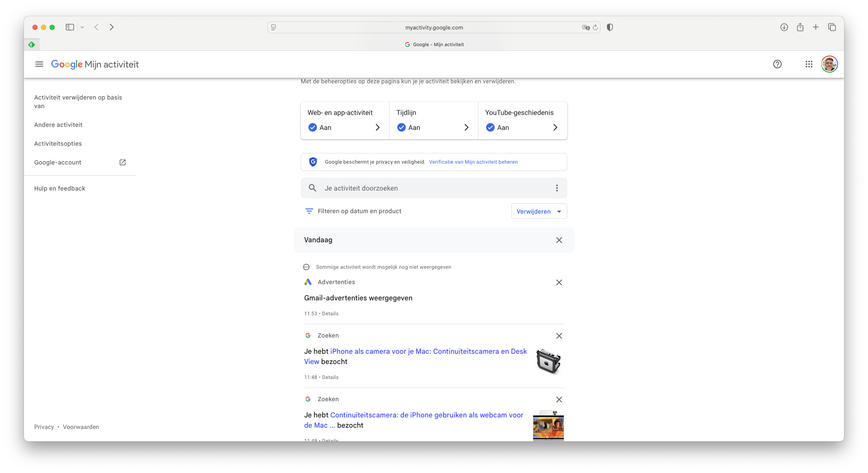Expand YouTube-geschiedenis chevron

click(555, 127)
